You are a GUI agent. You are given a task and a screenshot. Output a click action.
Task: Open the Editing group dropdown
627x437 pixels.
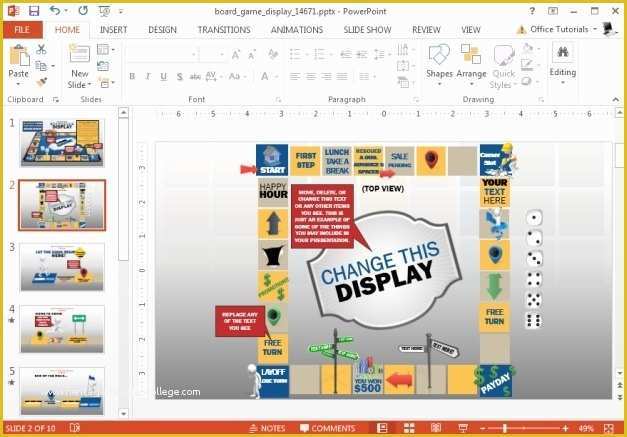pyautogui.click(x=563, y=64)
